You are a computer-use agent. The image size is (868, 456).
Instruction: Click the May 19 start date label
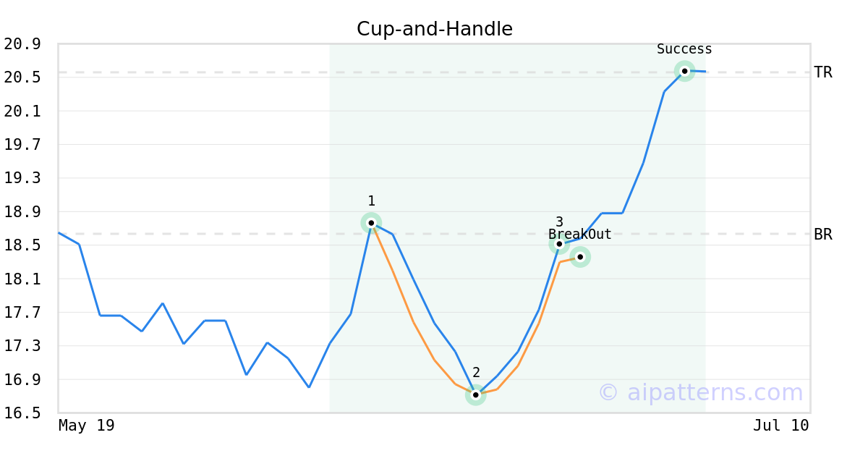click(x=87, y=426)
